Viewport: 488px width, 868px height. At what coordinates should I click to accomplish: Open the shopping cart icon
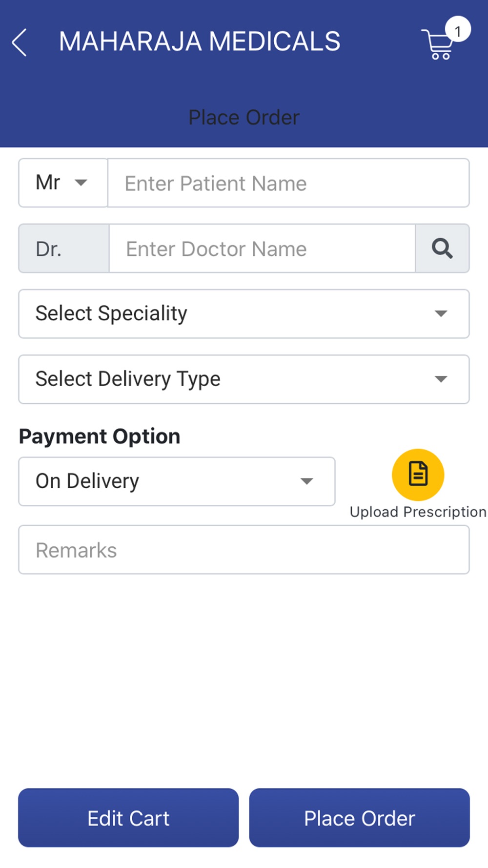(x=437, y=45)
